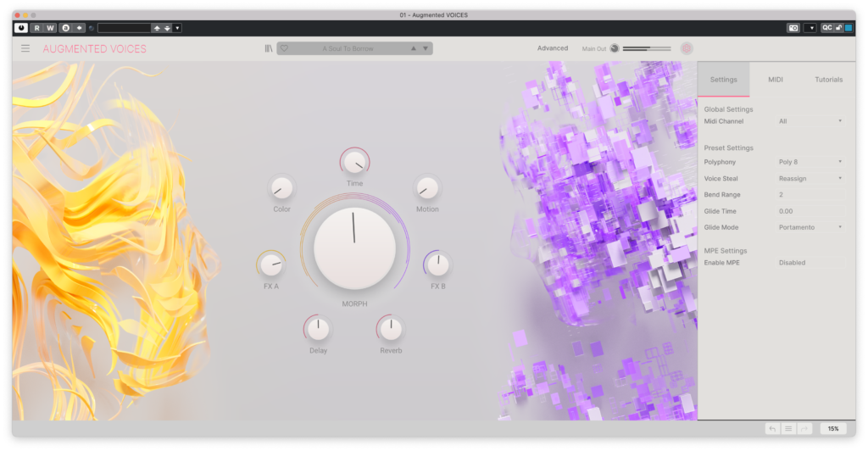Click the Glide Time value 0.00
Image resolution: width=868 pixels, height=451 pixels.
click(x=810, y=211)
